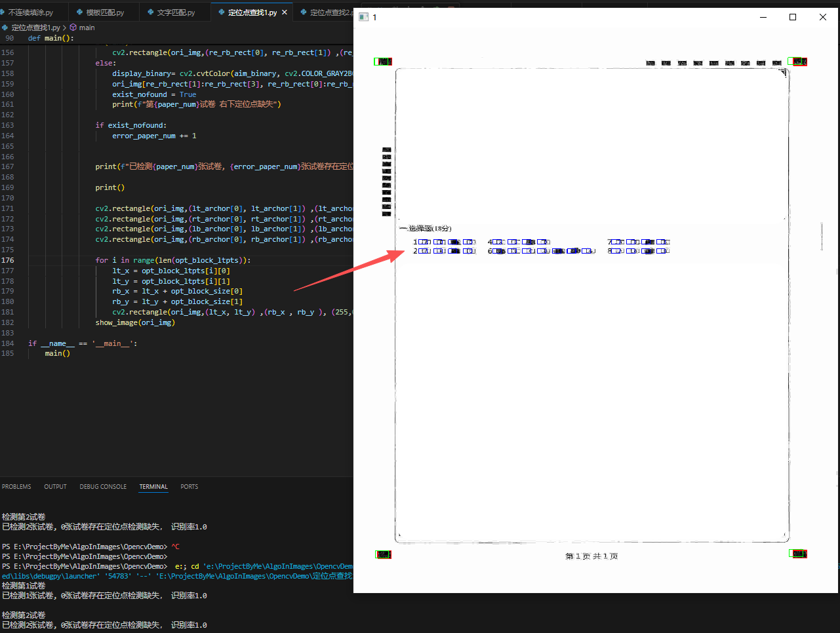Minimize the image viewer window named 1
The image size is (840, 633).
763,17
